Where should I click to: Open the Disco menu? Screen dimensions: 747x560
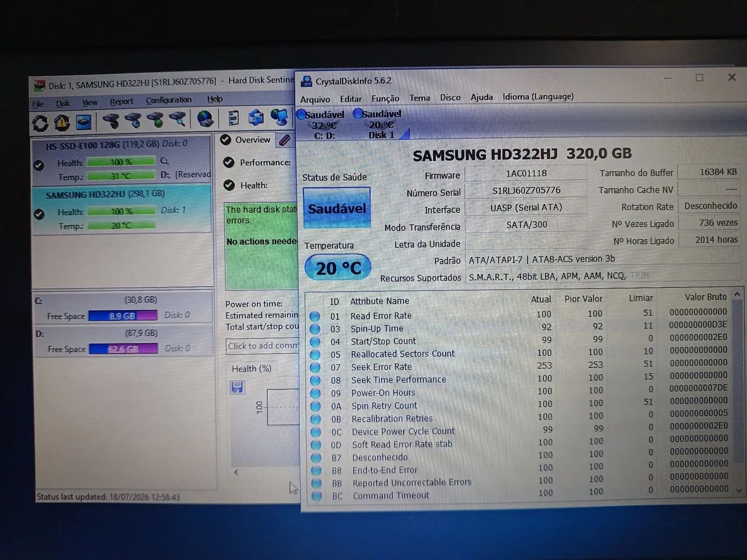(x=450, y=97)
